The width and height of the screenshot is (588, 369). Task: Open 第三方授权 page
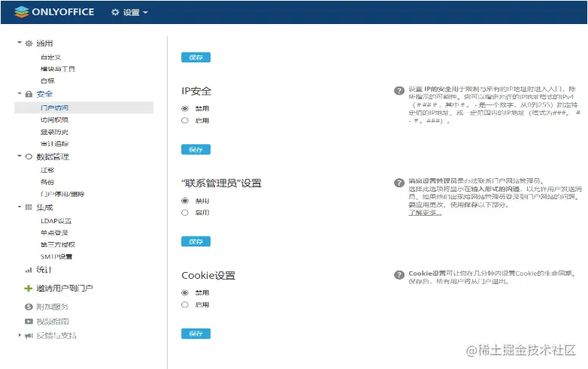(x=58, y=245)
